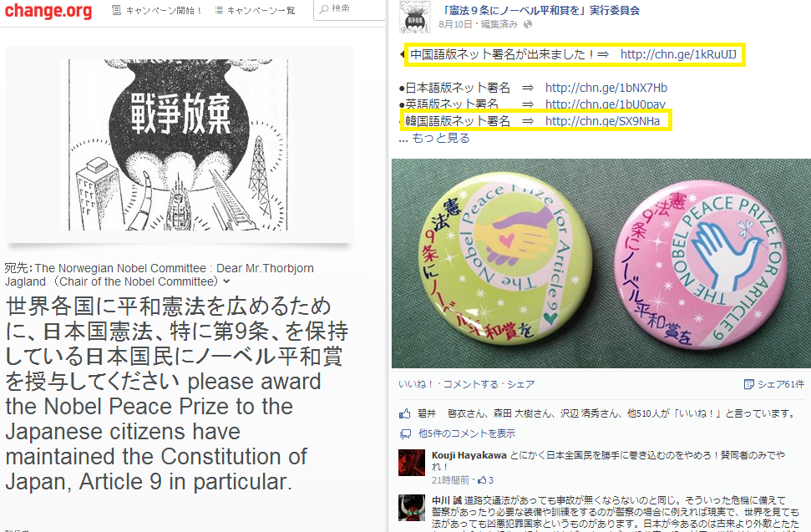Screen dimensions: 811x532
Task: Open the Chinese petition link chn.ge/1kRuUIJ
Action: (678, 54)
